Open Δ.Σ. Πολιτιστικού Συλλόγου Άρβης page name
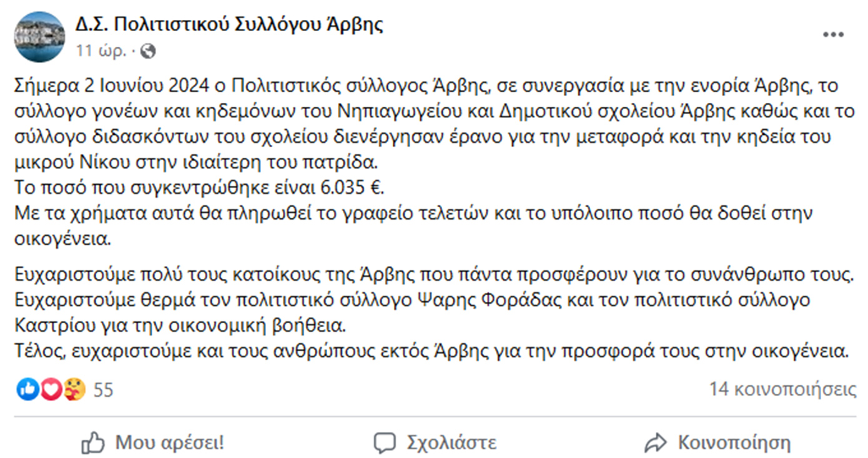This screenshot has width=868, height=458. [229, 24]
